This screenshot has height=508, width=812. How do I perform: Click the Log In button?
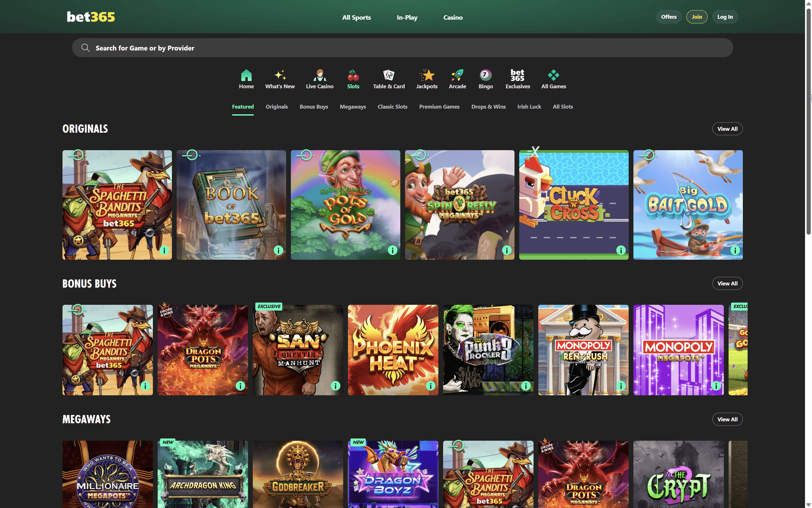[725, 17]
